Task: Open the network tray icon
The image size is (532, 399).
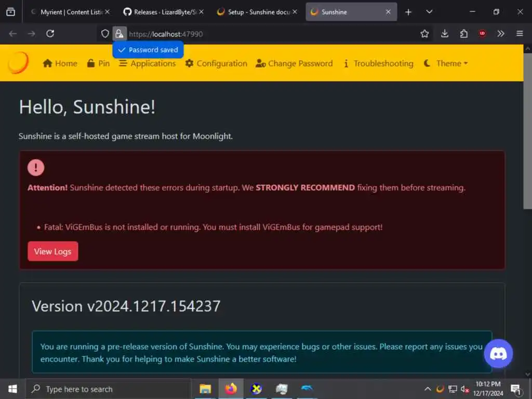Action: (x=453, y=389)
